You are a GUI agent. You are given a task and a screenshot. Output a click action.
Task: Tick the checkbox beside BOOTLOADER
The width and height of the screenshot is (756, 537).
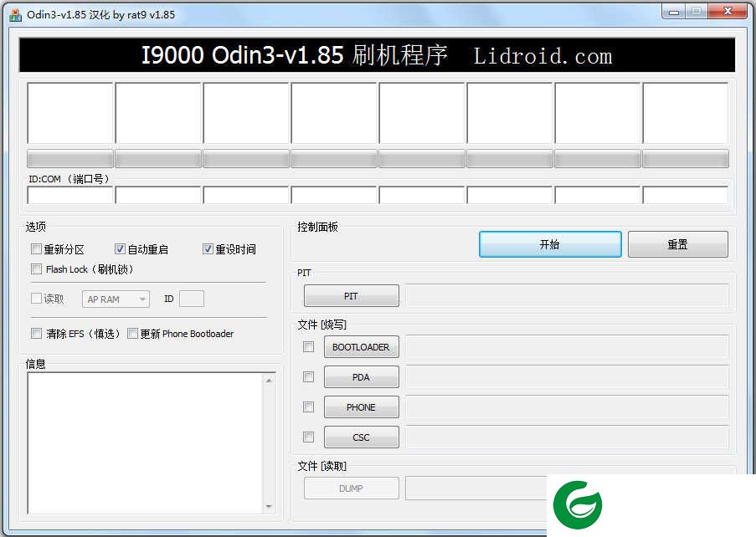(309, 346)
